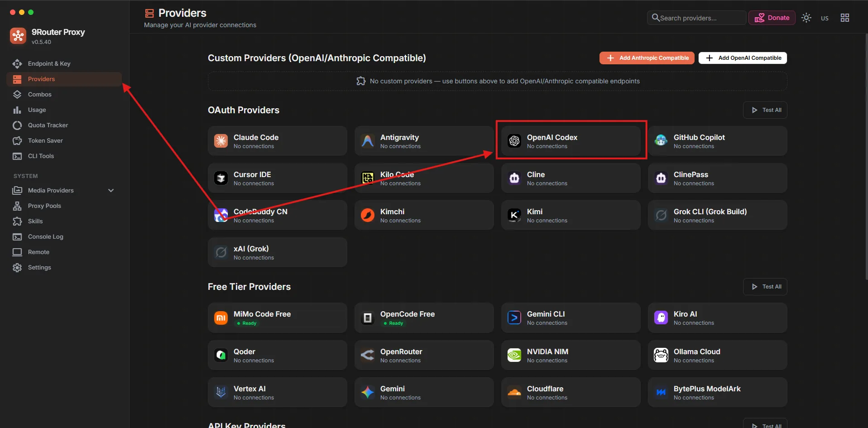Image resolution: width=868 pixels, height=428 pixels.
Task: Click the OpenRouter provider icon
Action: pos(368,355)
